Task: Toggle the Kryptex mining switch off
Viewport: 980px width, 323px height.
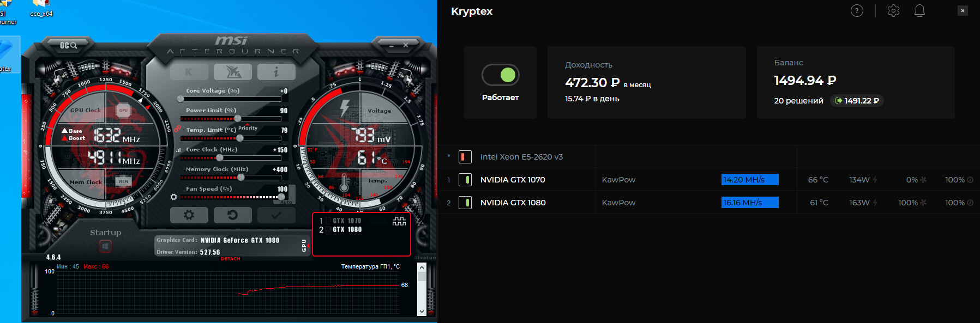Action: 500,75
